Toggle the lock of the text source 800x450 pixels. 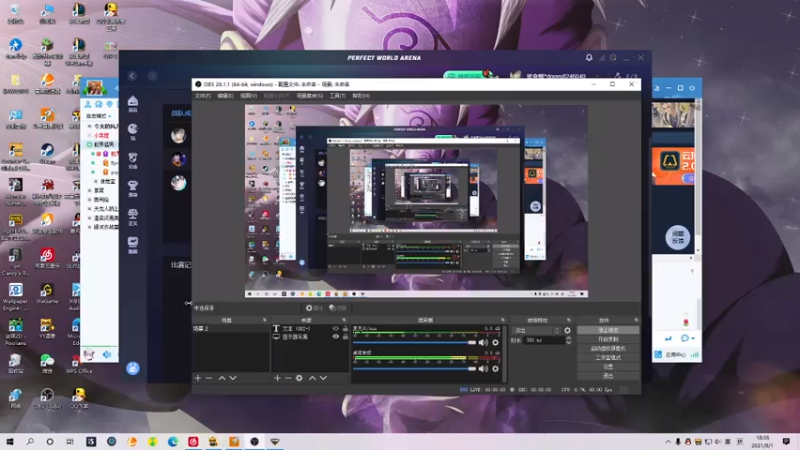point(345,329)
